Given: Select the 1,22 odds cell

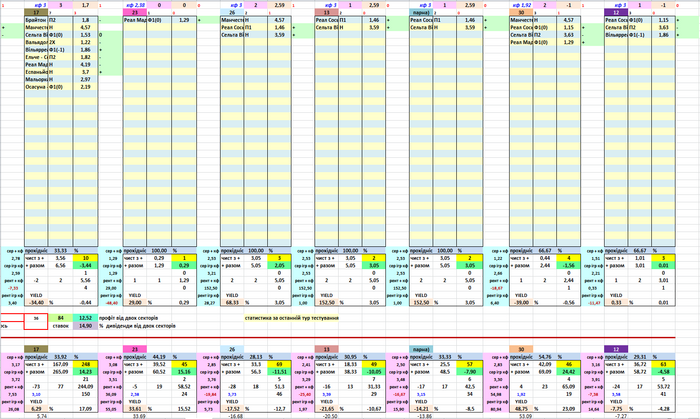Looking at the screenshot, I should coord(85,42).
